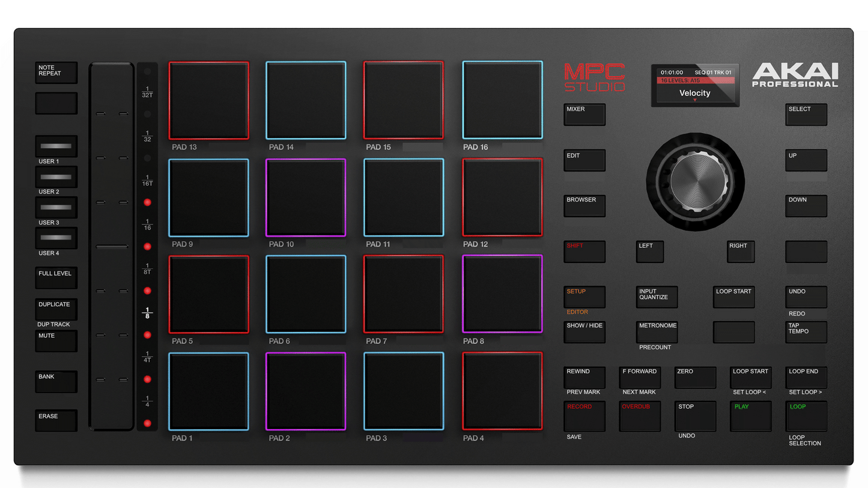Arm the OVERDUB button
868x488 pixels.
640,416
